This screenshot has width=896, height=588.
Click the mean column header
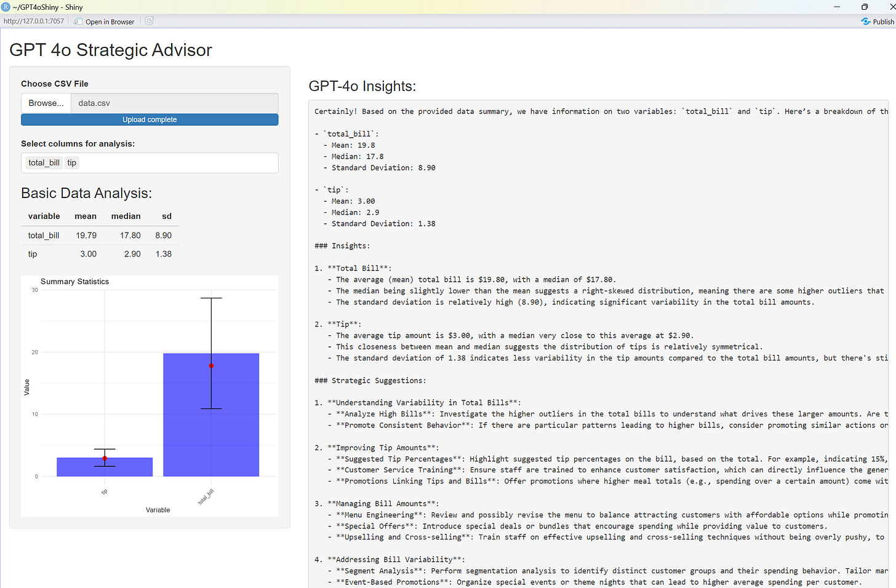pyautogui.click(x=86, y=217)
